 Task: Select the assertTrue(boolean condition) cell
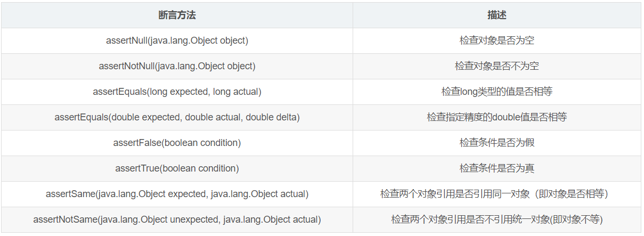(177, 168)
